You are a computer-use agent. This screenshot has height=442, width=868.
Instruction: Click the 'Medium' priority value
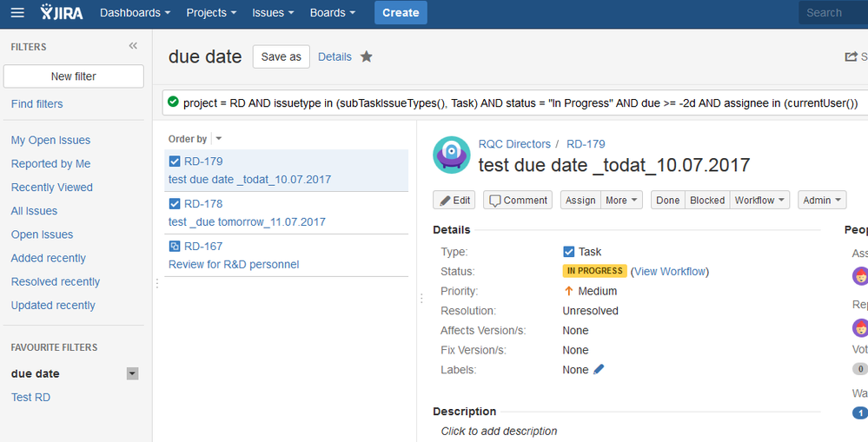597,291
